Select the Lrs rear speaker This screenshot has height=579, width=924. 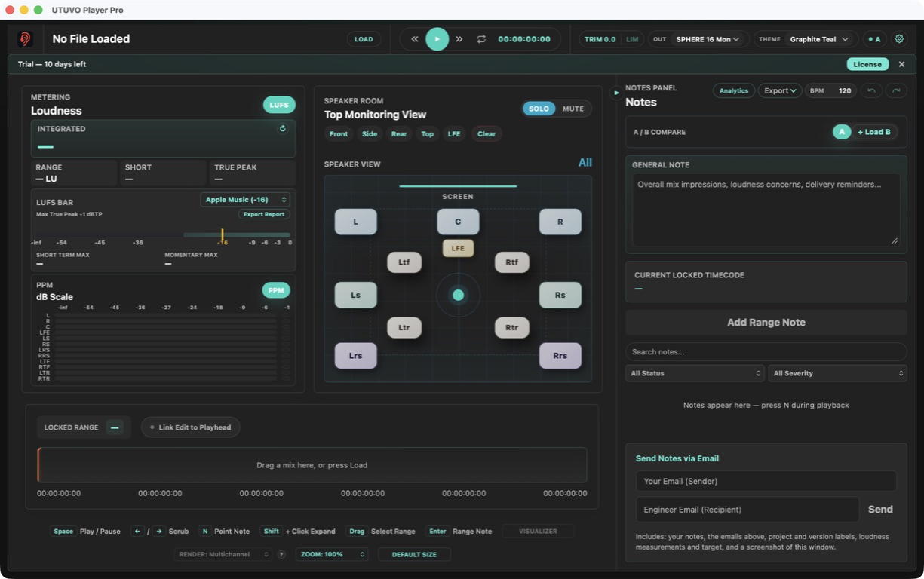coord(355,355)
